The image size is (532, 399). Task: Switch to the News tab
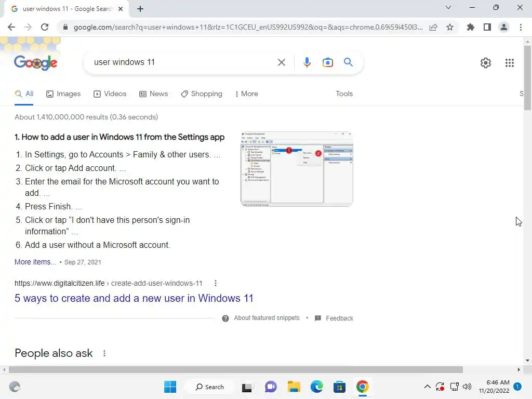coord(154,94)
